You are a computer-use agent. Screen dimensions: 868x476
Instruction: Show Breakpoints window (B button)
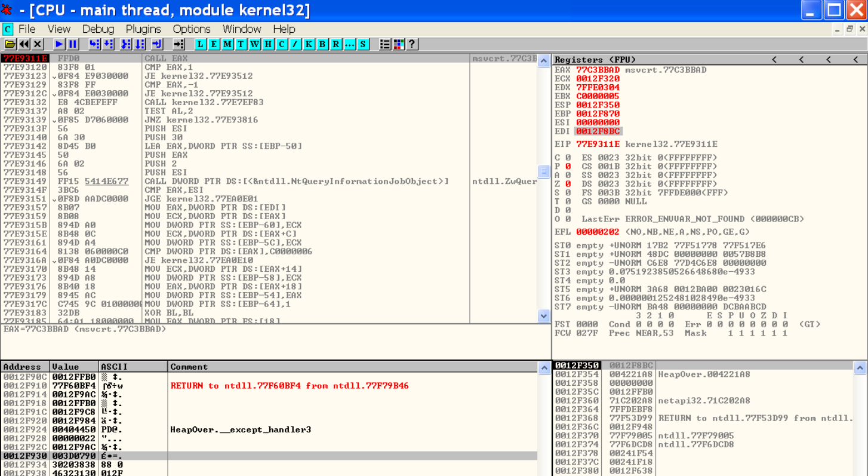(x=323, y=44)
